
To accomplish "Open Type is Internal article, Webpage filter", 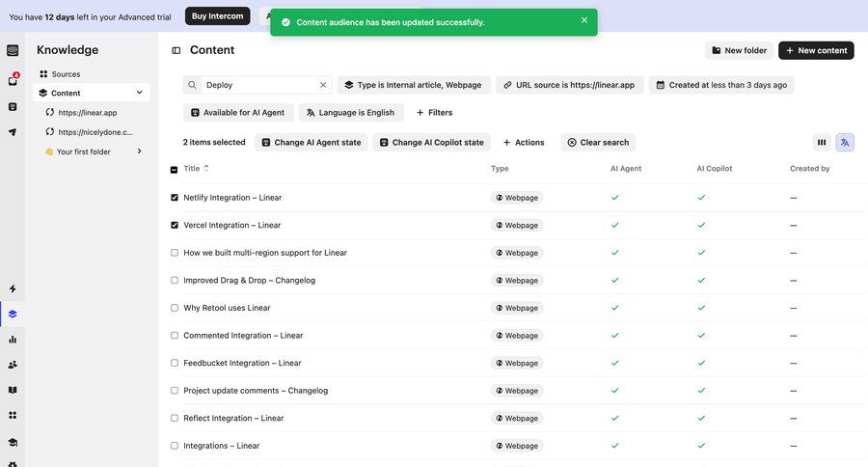I will 414,85.
